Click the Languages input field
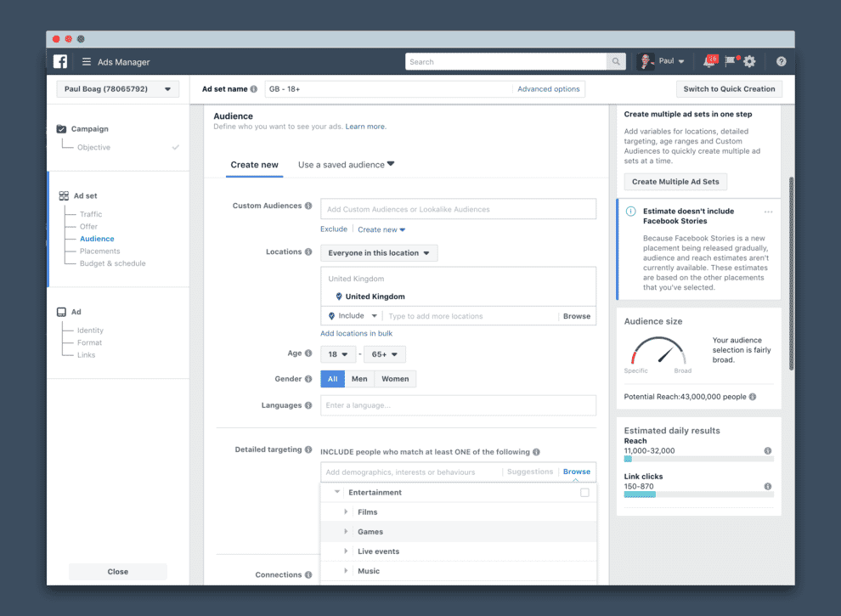The height and width of the screenshot is (616, 841). 458,405
